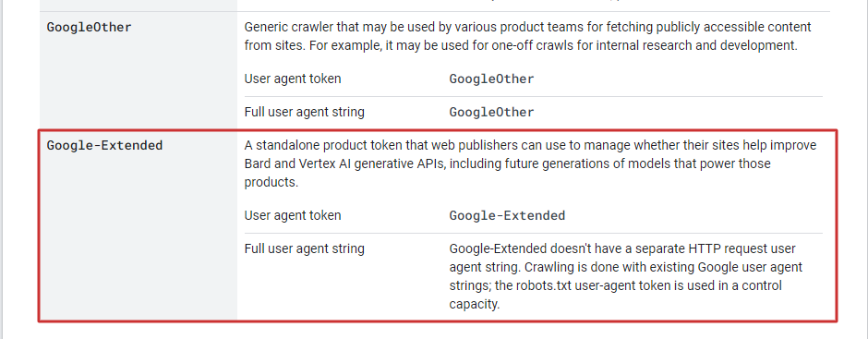The width and height of the screenshot is (868, 339).
Task: Click the phrase 'HTTP request user' in the text
Action: coord(749,248)
